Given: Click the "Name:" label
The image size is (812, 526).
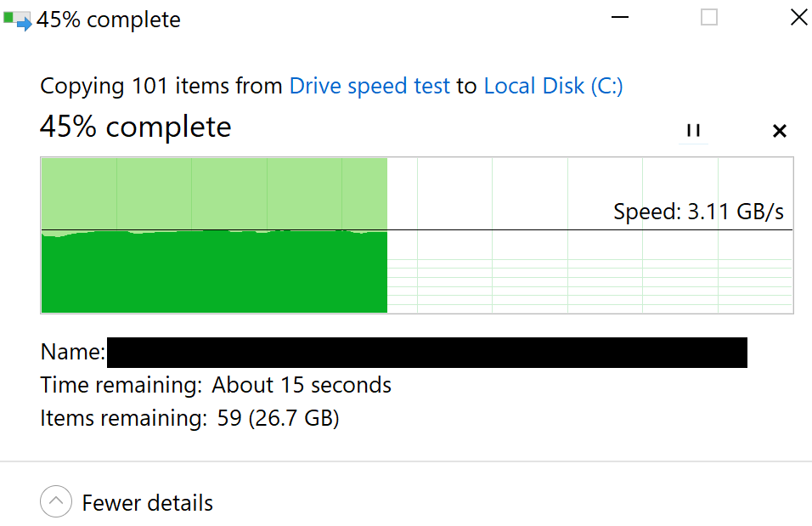Looking at the screenshot, I should point(73,353).
